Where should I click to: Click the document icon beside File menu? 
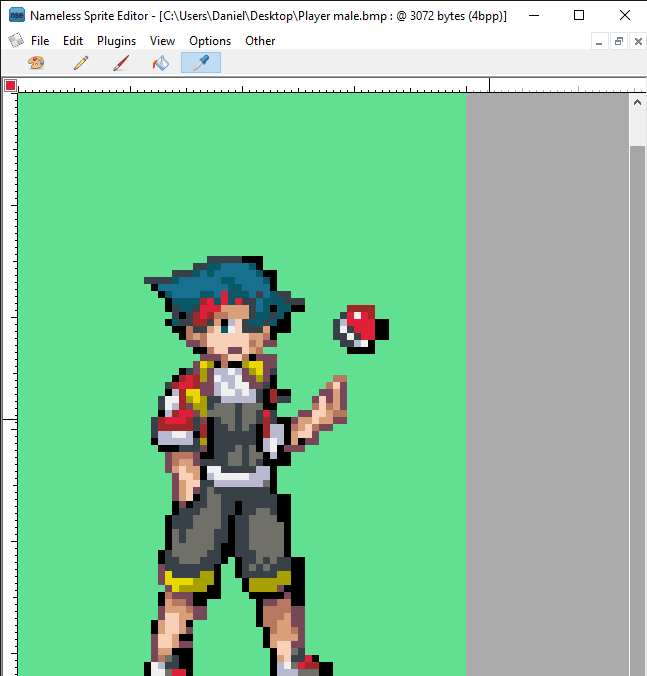point(16,41)
